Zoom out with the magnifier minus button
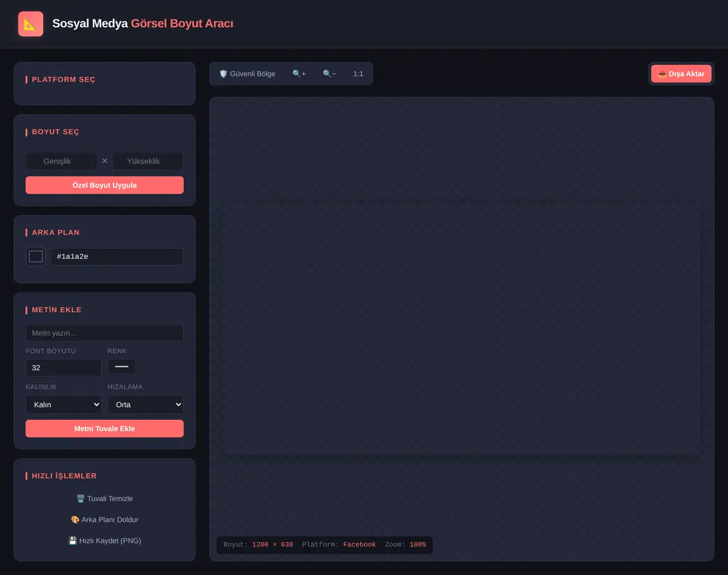The image size is (728, 575). click(x=329, y=73)
